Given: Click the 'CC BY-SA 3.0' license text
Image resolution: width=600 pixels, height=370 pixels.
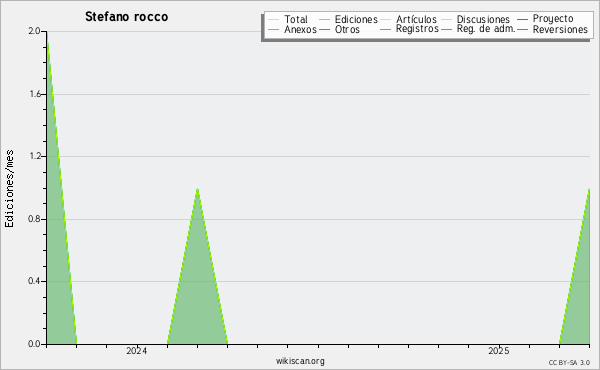Looking at the screenshot, I should (x=569, y=363).
